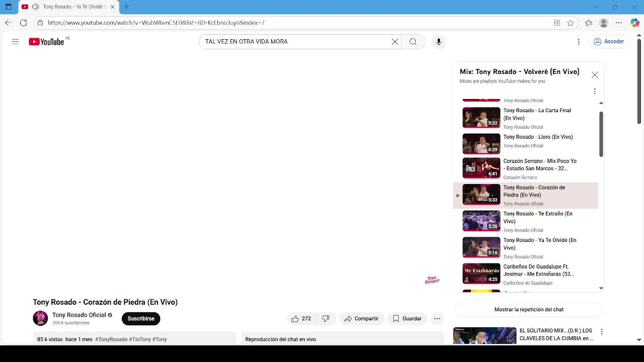Viewport: 644px width, 362px height.
Task: Open options for EL SOLITARIO MIX video
Action: (602, 332)
